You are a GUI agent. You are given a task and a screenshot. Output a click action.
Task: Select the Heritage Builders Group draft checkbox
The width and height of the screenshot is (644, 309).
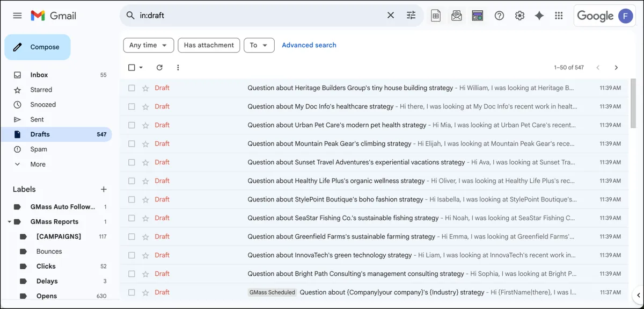tap(131, 88)
